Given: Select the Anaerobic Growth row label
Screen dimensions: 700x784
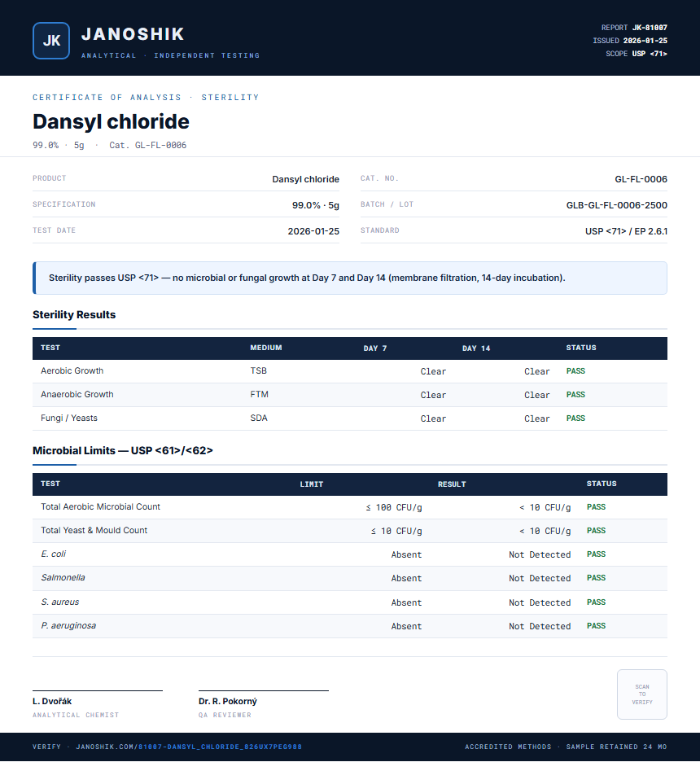Looking at the screenshot, I should tap(77, 394).
